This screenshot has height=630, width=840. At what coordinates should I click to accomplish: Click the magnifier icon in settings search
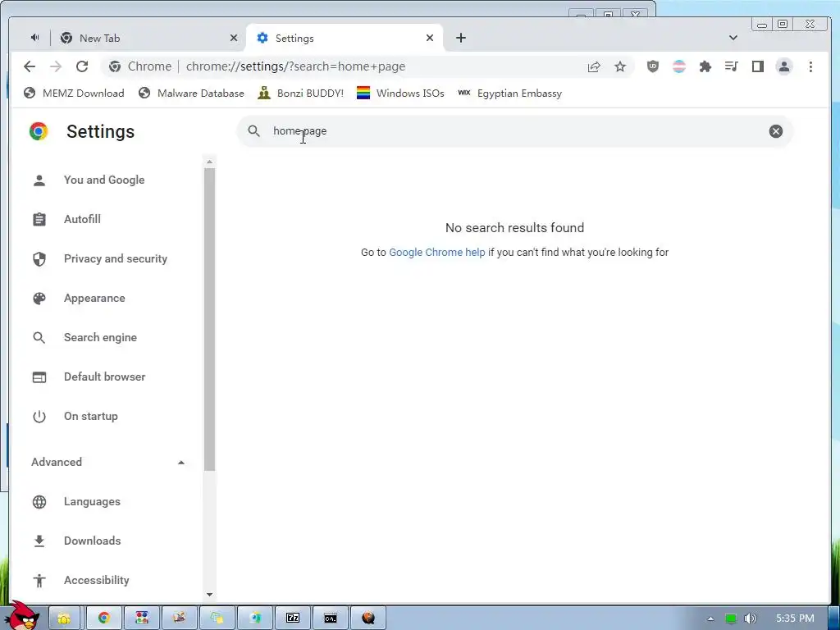(x=254, y=131)
